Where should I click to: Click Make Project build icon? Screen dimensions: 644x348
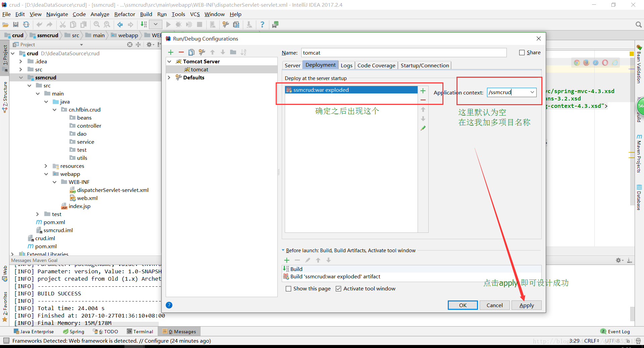[144, 24]
